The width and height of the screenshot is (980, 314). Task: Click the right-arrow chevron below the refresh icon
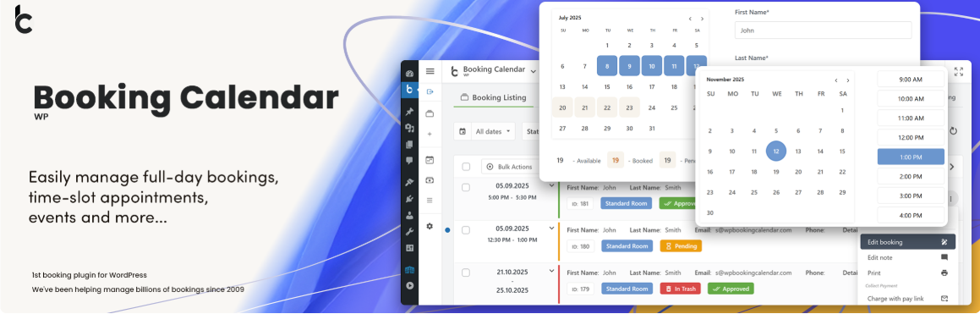pyautogui.click(x=952, y=167)
